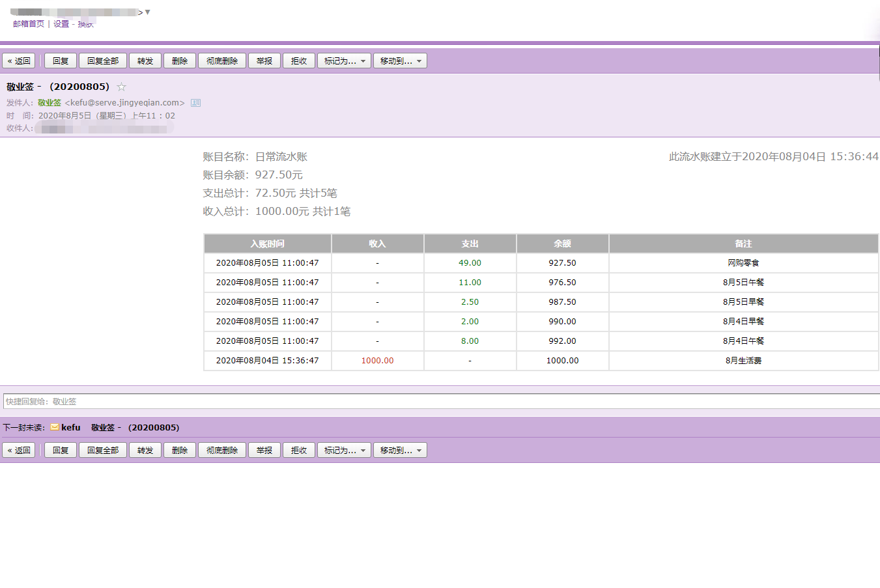Select the 8.00 expense cell
The width and height of the screenshot is (880, 588).
tap(470, 341)
